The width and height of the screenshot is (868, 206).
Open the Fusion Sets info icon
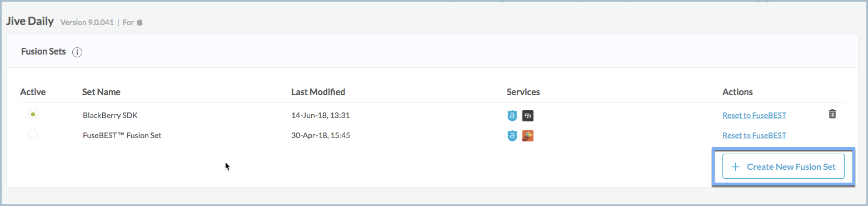(x=78, y=52)
